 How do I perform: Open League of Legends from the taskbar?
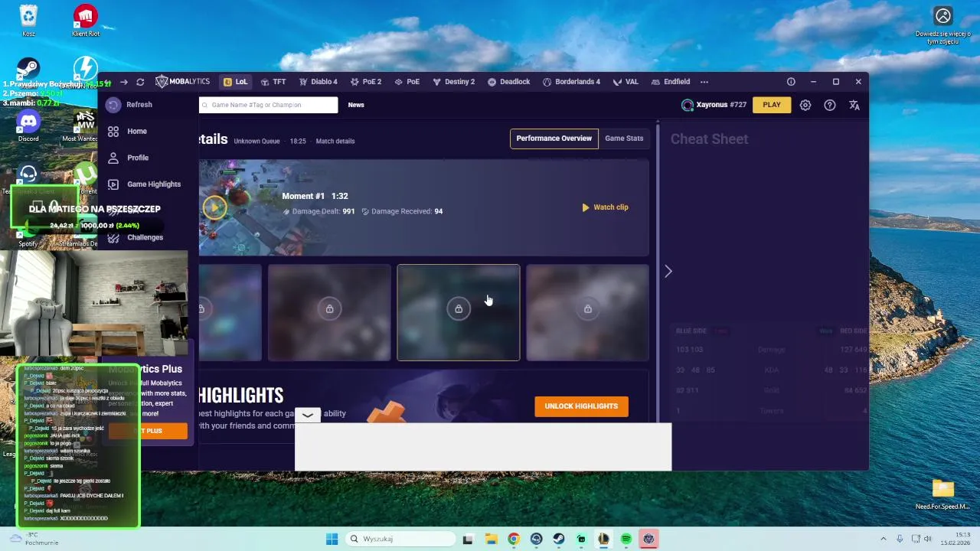(x=603, y=539)
